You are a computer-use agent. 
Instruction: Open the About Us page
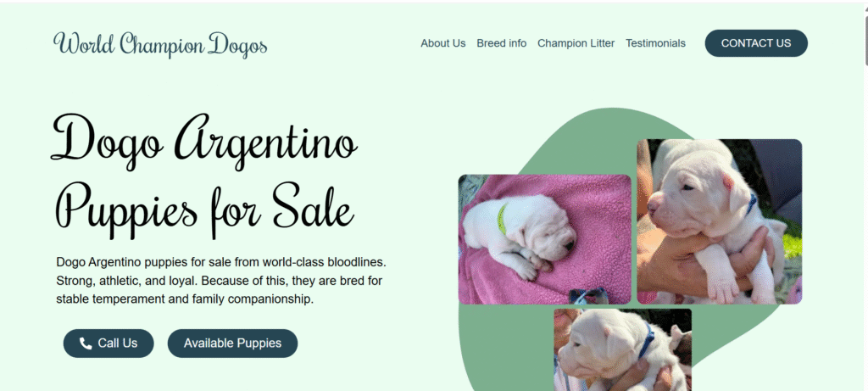click(x=442, y=43)
